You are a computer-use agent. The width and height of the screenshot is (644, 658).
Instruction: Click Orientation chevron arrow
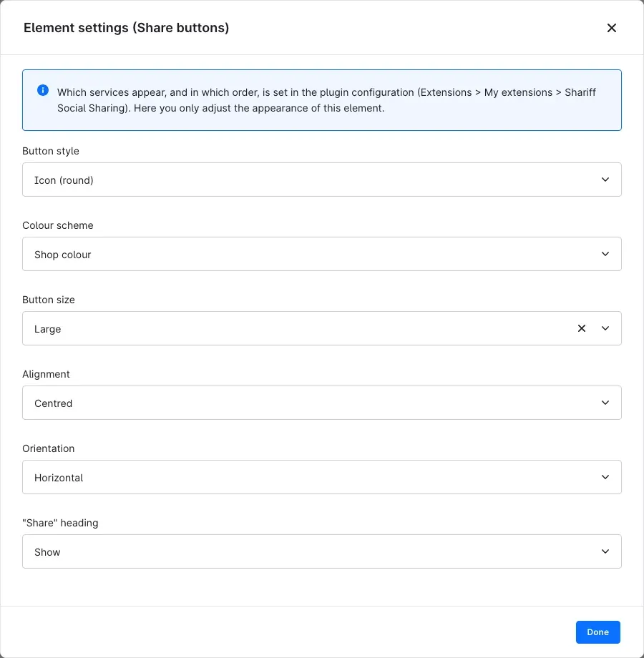605,477
